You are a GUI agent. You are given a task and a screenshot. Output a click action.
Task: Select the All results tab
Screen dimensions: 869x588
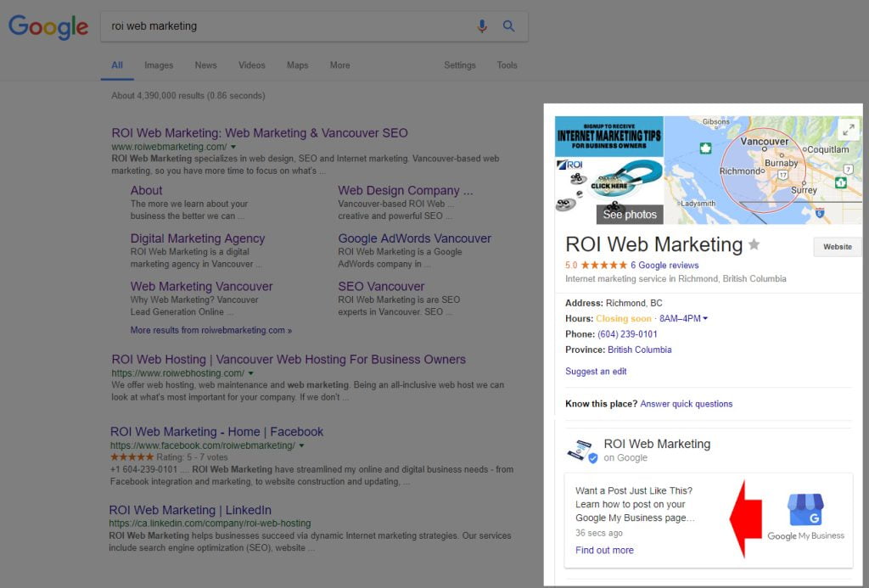117,64
